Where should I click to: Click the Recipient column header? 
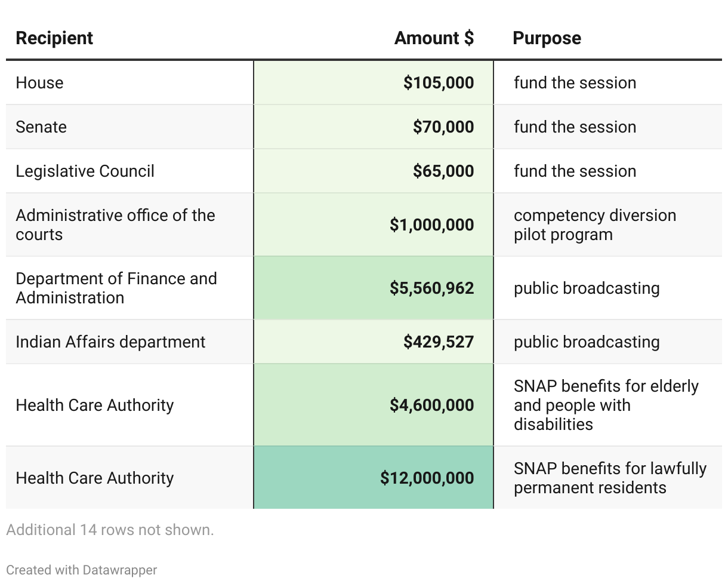(x=54, y=38)
